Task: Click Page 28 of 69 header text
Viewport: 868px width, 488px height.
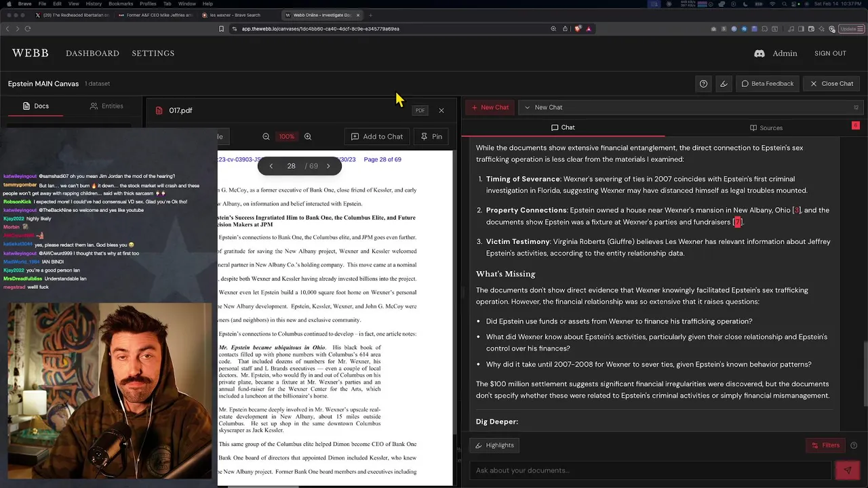Action: click(382, 159)
